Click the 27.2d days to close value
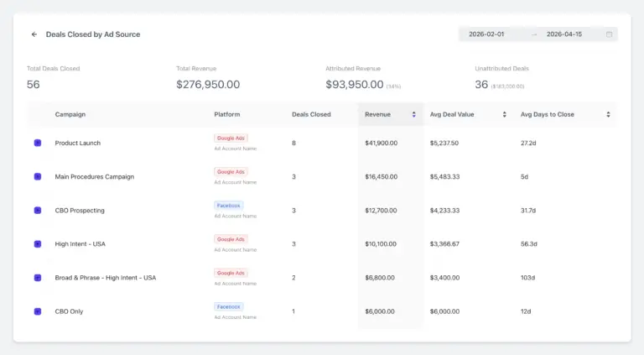 [x=528, y=143]
